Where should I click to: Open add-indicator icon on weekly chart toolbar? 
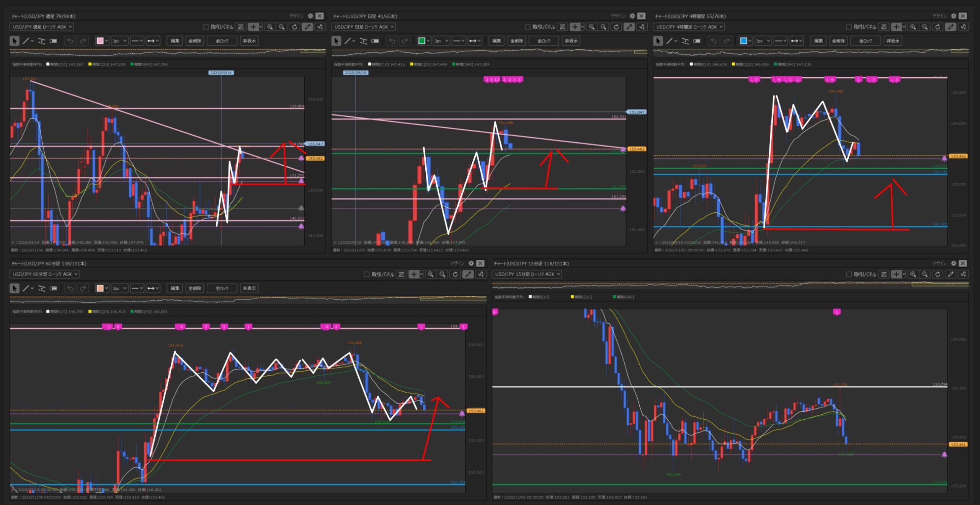click(x=320, y=27)
